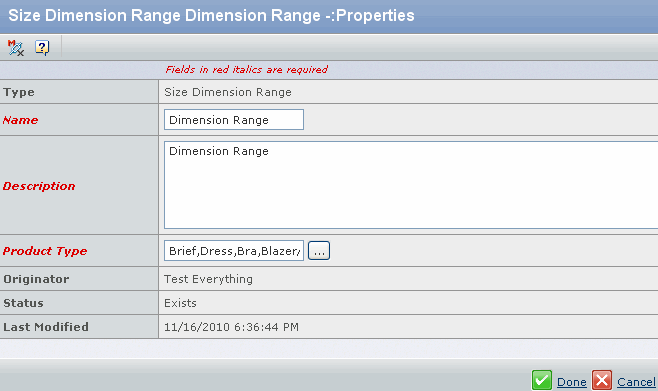Select the Name field label
Screen dimensions: 658x391
[20, 120]
